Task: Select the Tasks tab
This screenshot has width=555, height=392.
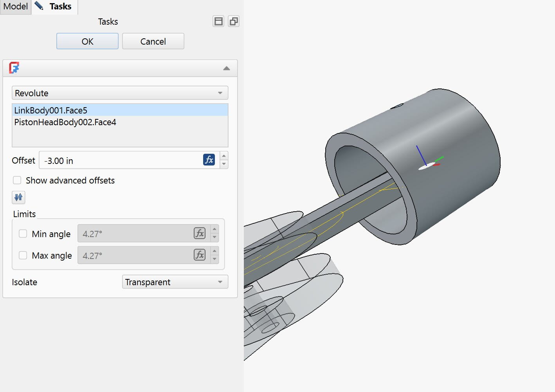Action: (54, 7)
